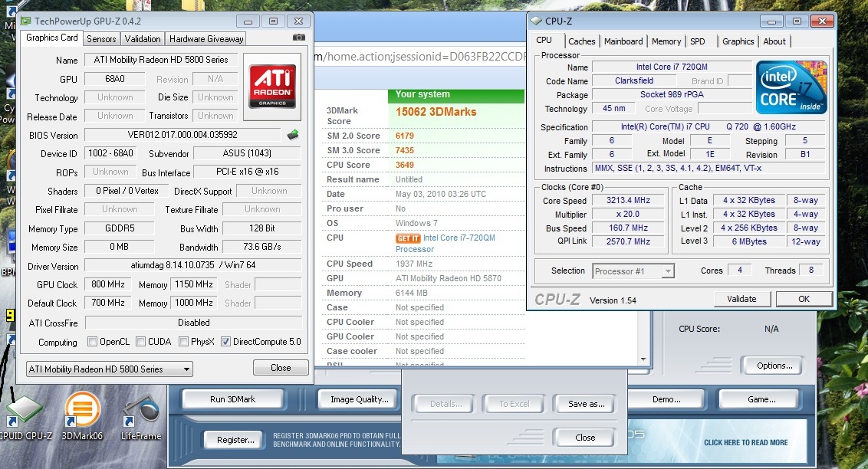The height and width of the screenshot is (469, 868).
Task: Open the About tab in CPU-Z
Action: 774,41
